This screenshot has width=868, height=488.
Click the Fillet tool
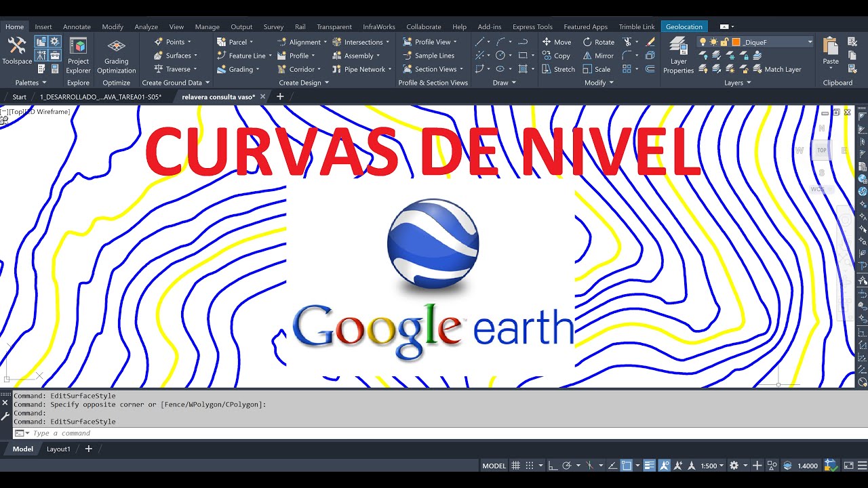click(627, 56)
